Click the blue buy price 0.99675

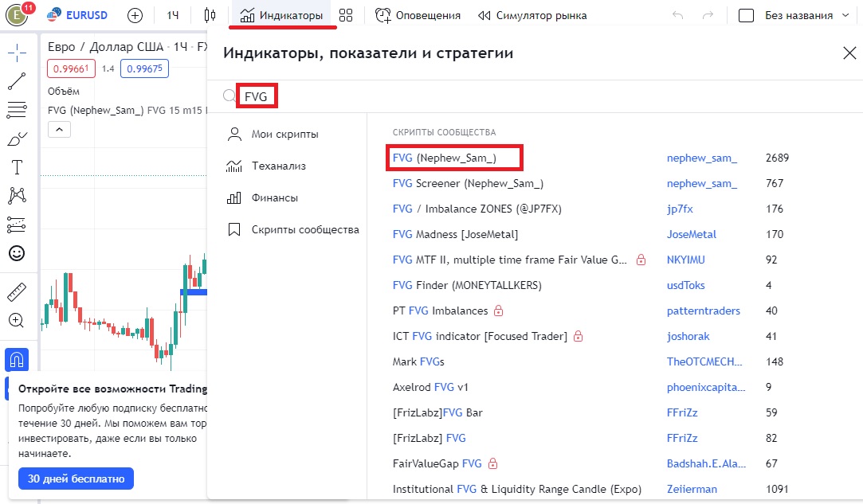pyautogui.click(x=144, y=68)
